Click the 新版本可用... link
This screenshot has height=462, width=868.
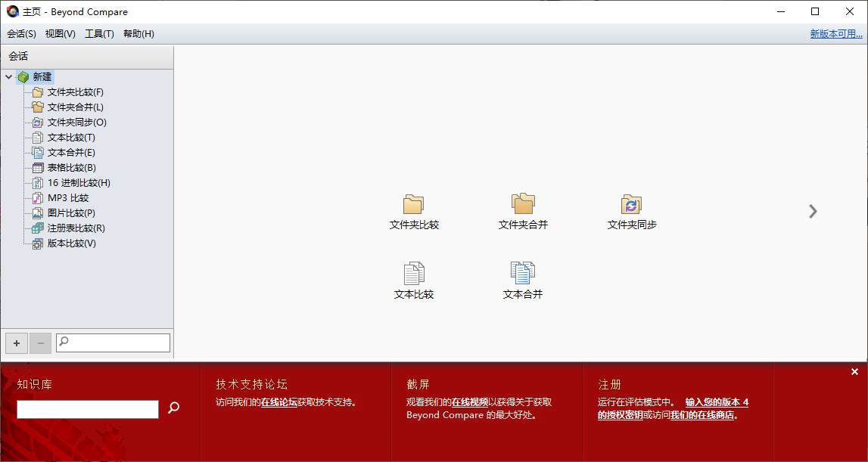coord(836,34)
